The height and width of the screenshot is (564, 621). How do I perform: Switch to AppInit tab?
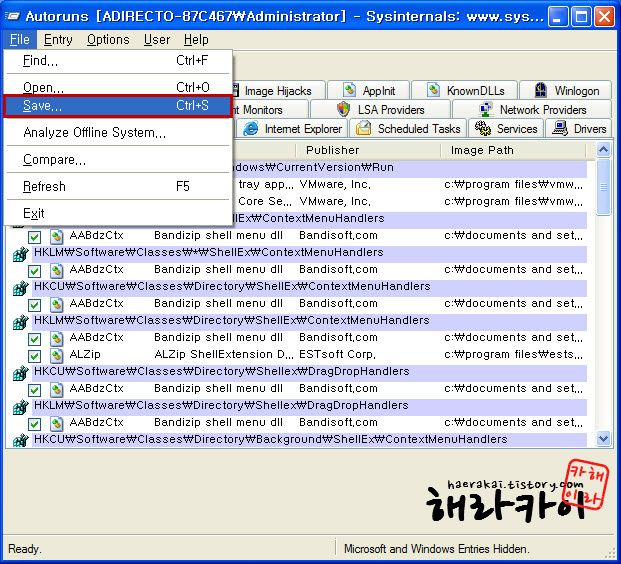(x=368, y=91)
